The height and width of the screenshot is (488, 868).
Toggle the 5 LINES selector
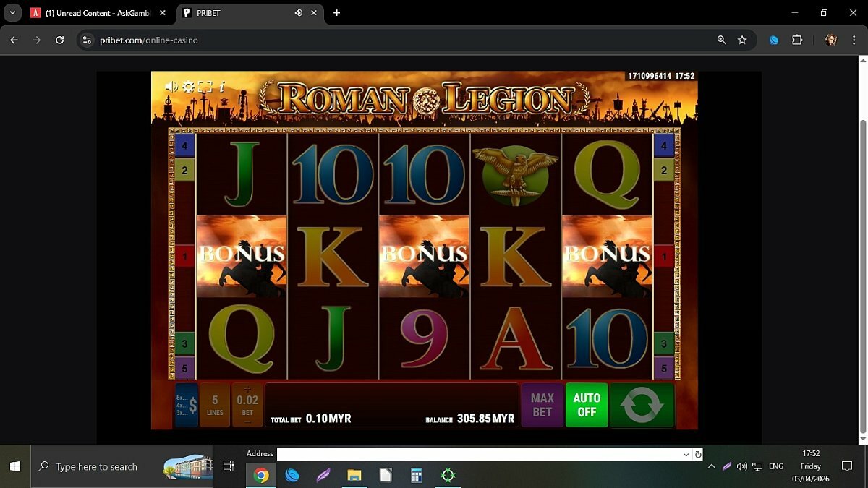pyautogui.click(x=215, y=405)
